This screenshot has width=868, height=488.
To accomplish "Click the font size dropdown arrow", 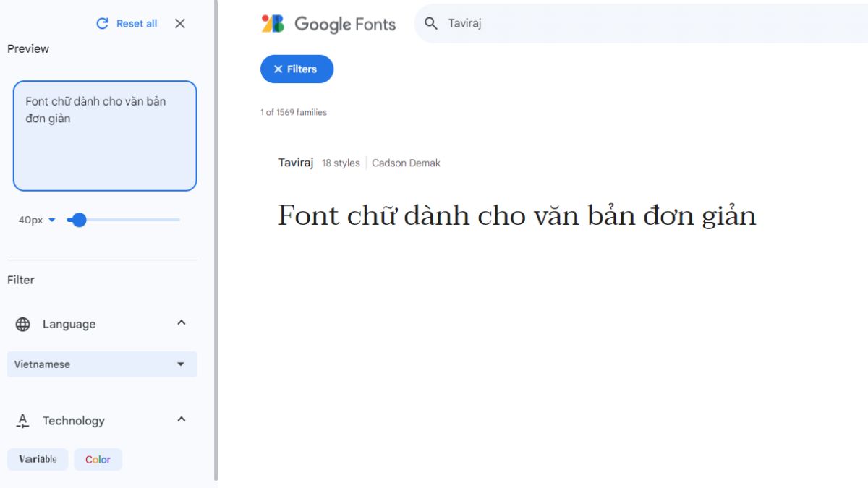I will (51, 219).
